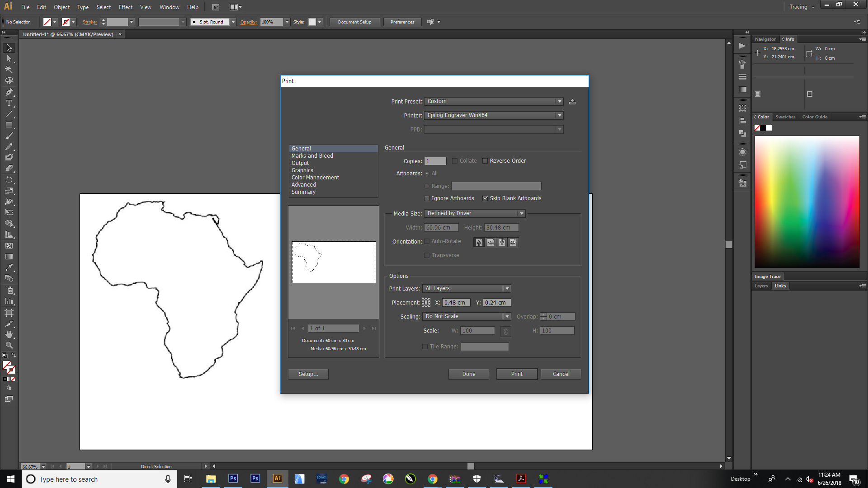The height and width of the screenshot is (488, 868).
Task: Toggle Ignore Artboards checkbox
Action: (427, 198)
